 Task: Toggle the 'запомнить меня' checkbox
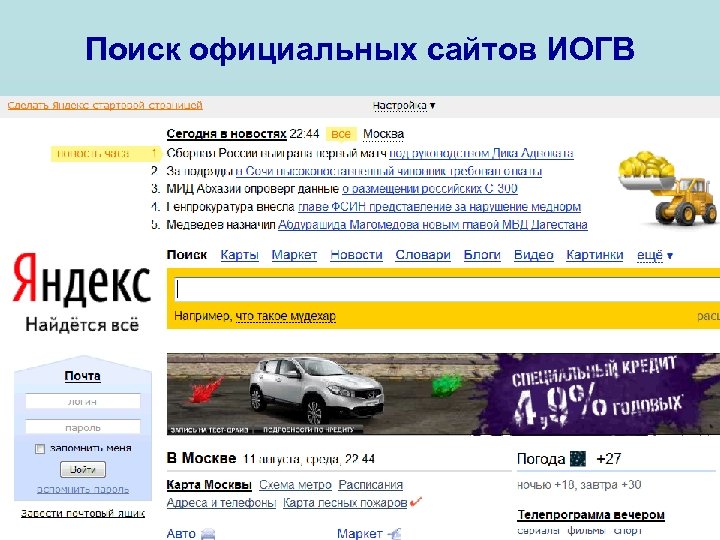coord(40,449)
